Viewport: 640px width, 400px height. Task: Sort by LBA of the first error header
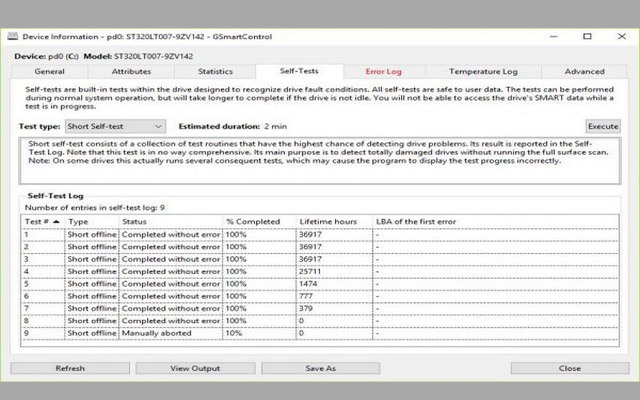click(x=496, y=222)
